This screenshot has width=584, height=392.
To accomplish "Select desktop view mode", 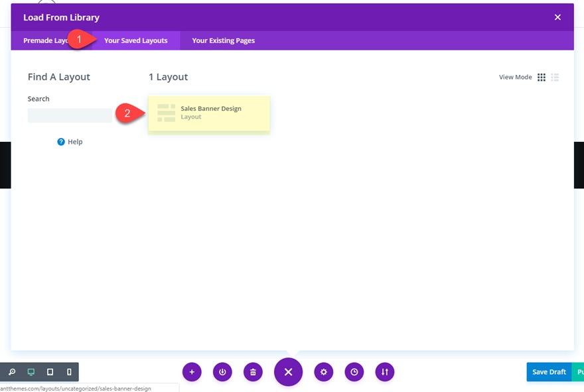I will click(31, 372).
